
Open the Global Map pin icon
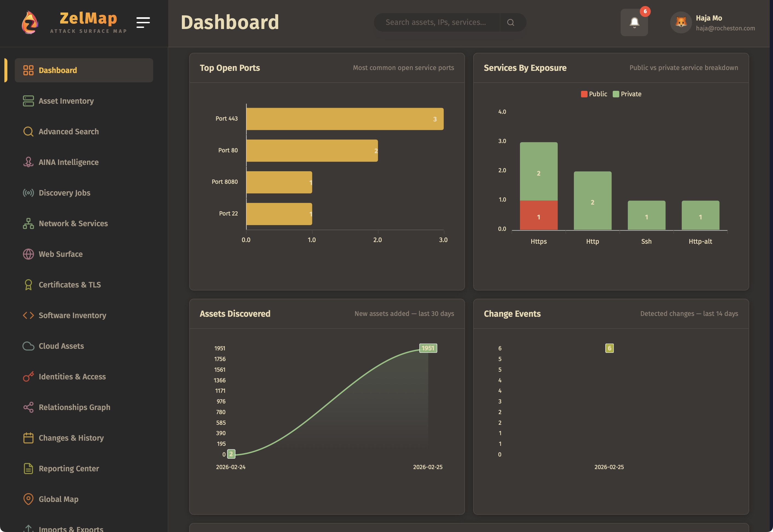28,499
